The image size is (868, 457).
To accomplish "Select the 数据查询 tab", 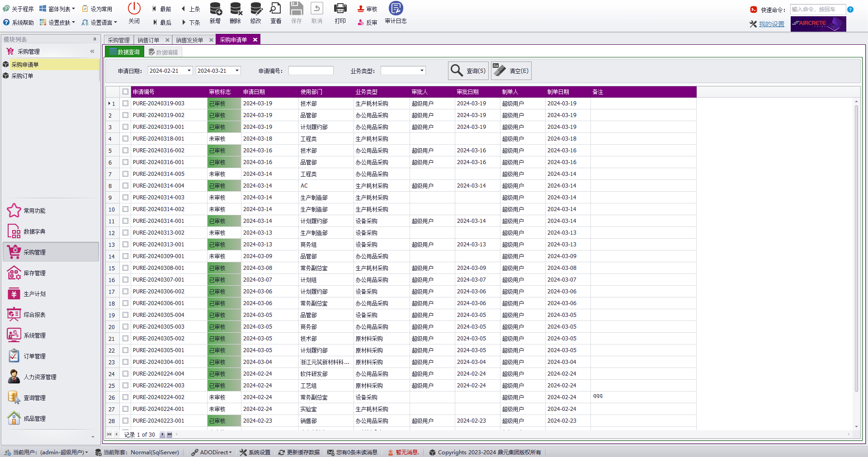I will coord(125,52).
